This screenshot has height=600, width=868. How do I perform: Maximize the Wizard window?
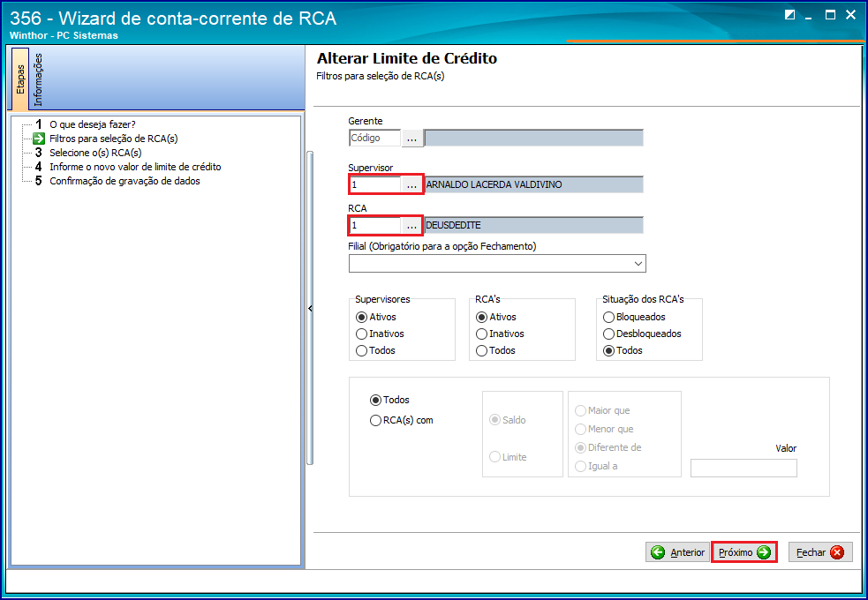click(x=830, y=15)
